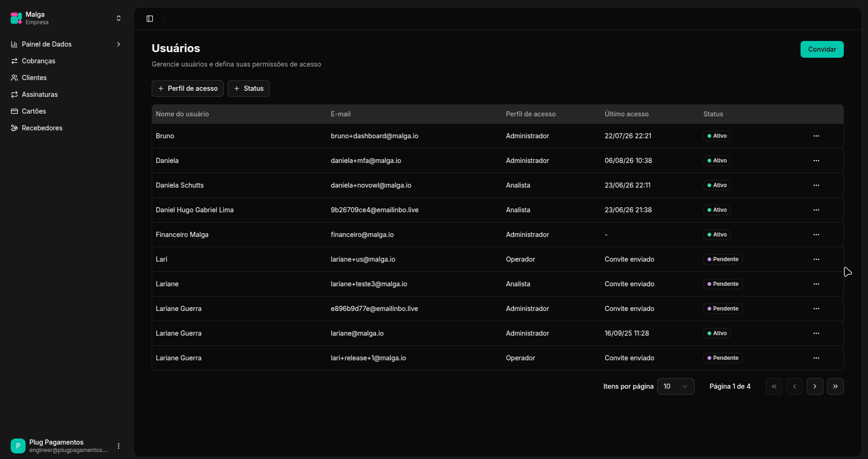Screen dimensions: 868x459
Task: Add Status filter
Action: [248, 88]
